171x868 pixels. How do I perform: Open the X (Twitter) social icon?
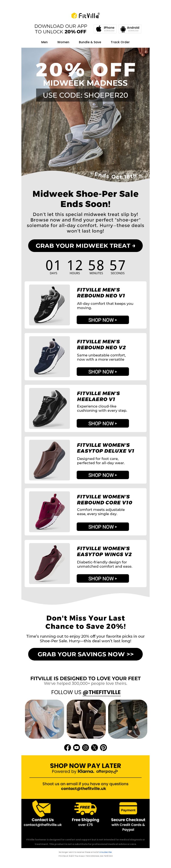point(95,747)
